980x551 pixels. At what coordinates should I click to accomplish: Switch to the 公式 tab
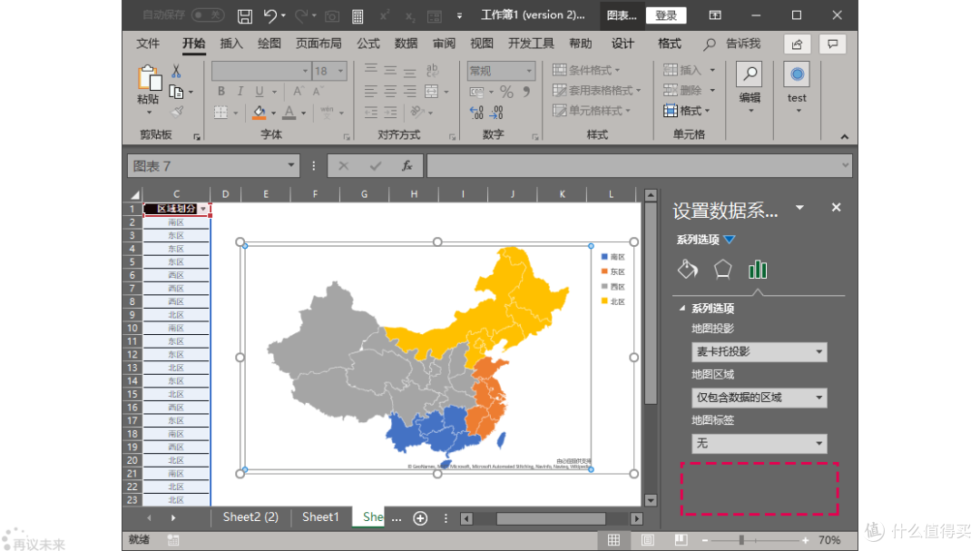(x=368, y=44)
